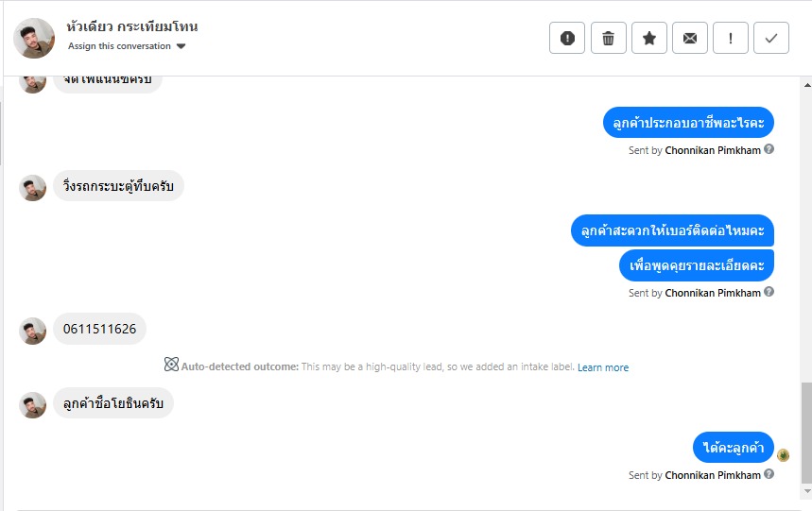The height and width of the screenshot is (511, 812).
Task: Open Learn more link about auto-detected outcome
Action: pos(603,367)
